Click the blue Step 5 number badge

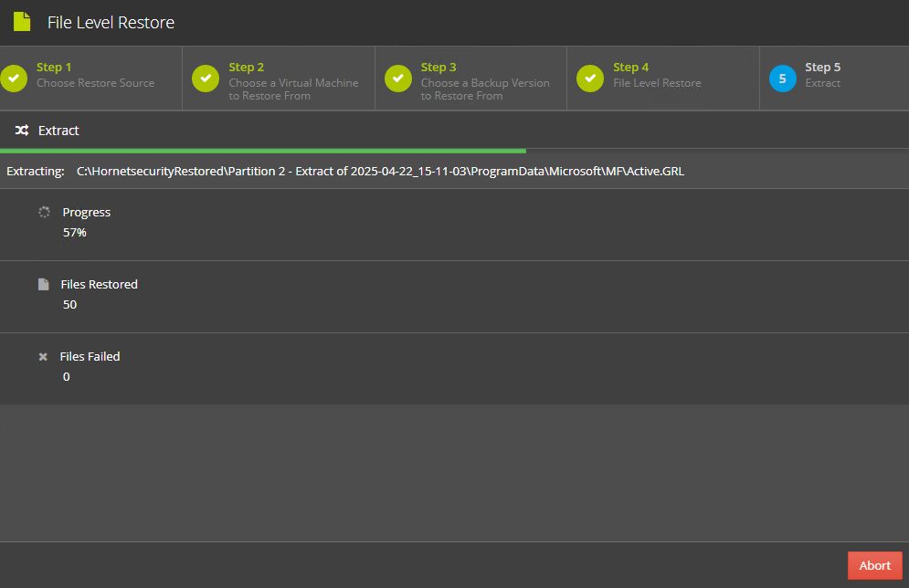click(x=783, y=79)
